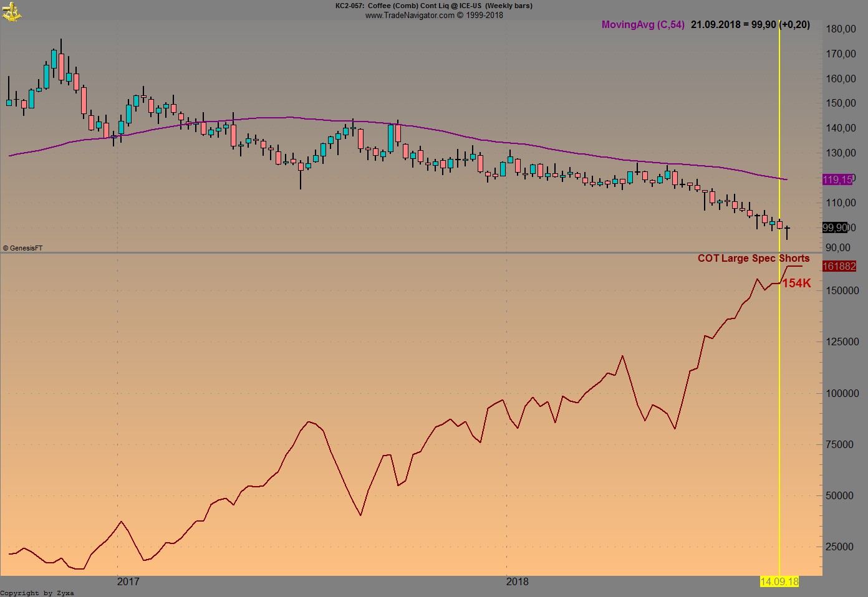Viewport: 868px width, 597px height.
Task: Expand the 2018 axis section
Action: (x=517, y=582)
